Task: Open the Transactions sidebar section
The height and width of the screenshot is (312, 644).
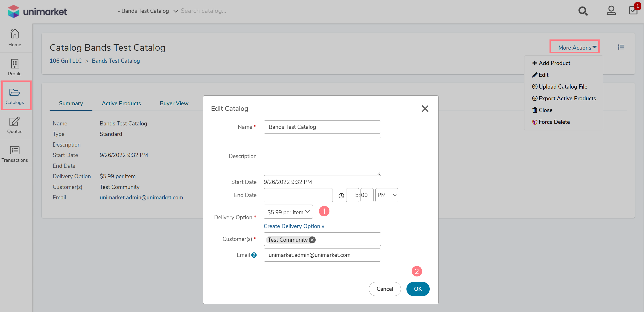Action: pyautogui.click(x=15, y=154)
